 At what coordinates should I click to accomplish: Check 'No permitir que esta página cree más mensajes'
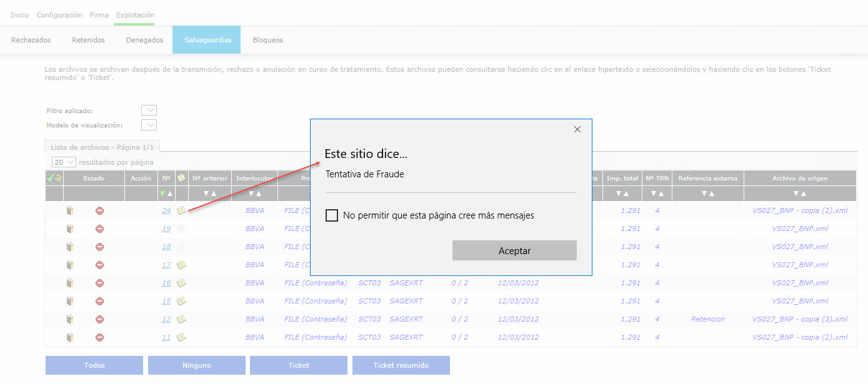(x=332, y=215)
